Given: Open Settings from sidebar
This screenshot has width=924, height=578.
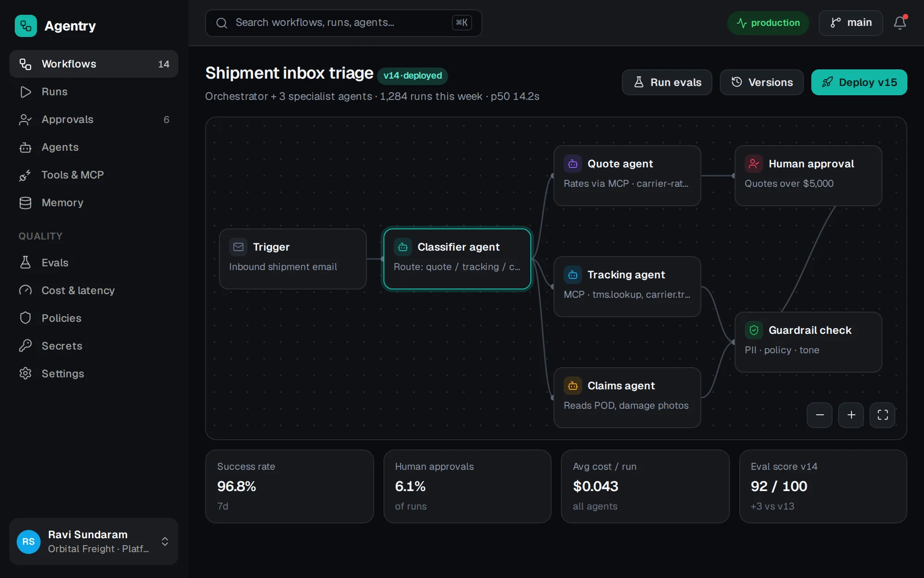Looking at the screenshot, I should (94, 374).
